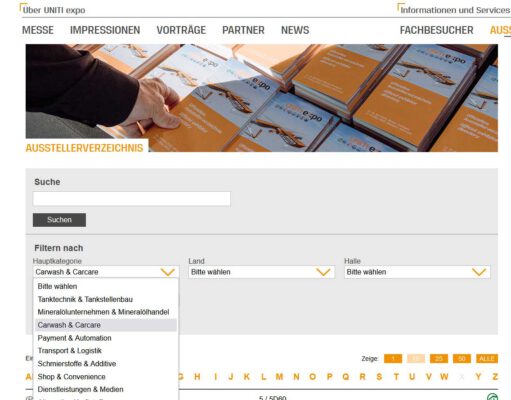
Task: Select Dienstleistungen & Medien option
Action: point(106,389)
